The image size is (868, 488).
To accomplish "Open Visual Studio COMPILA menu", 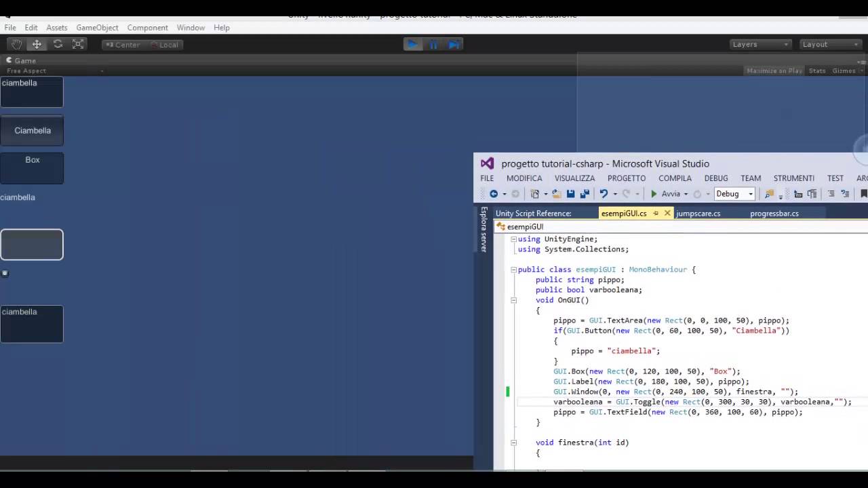I will pos(675,178).
